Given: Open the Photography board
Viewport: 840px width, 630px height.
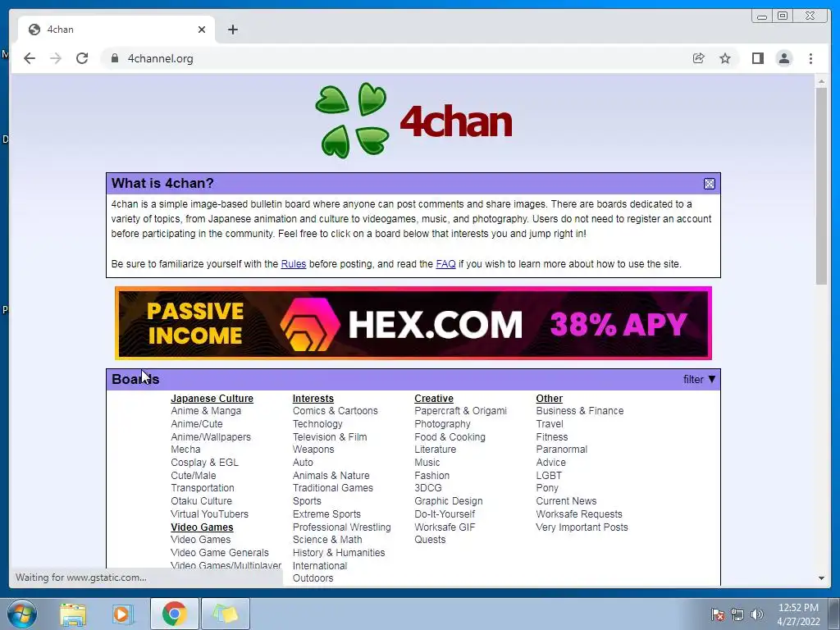Looking at the screenshot, I should click(442, 424).
